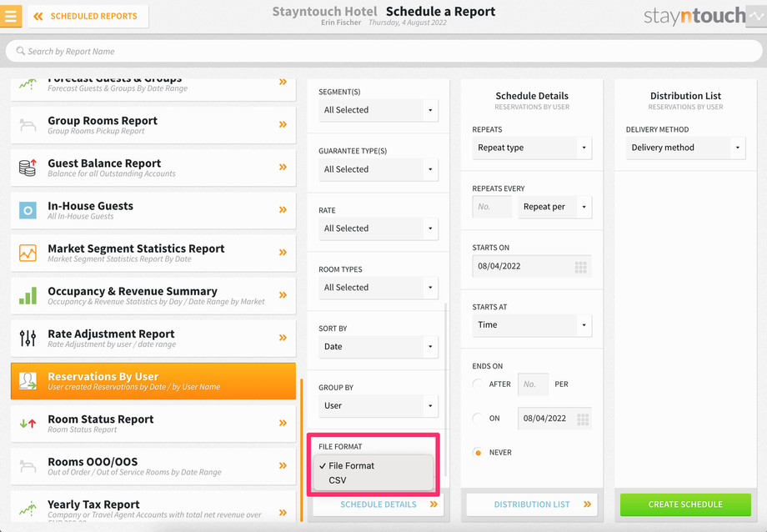Click the Yearly Tax Report chart icon
767x532 pixels.
click(28, 509)
